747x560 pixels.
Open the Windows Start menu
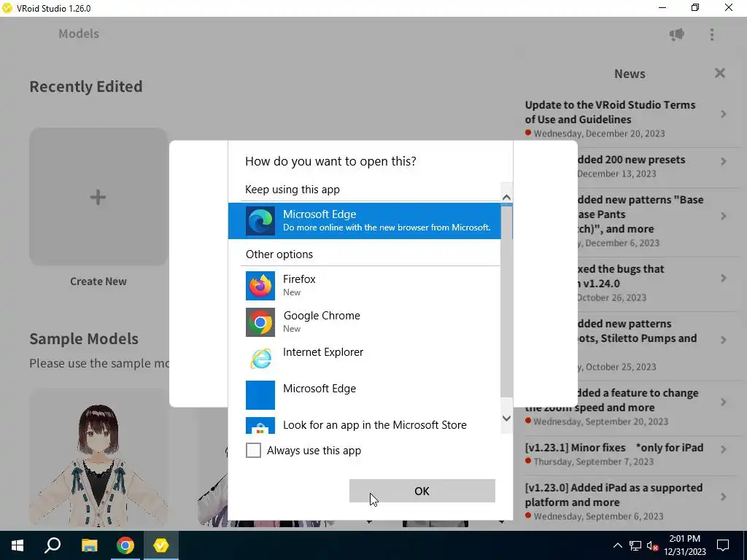pyautogui.click(x=18, y=545)
